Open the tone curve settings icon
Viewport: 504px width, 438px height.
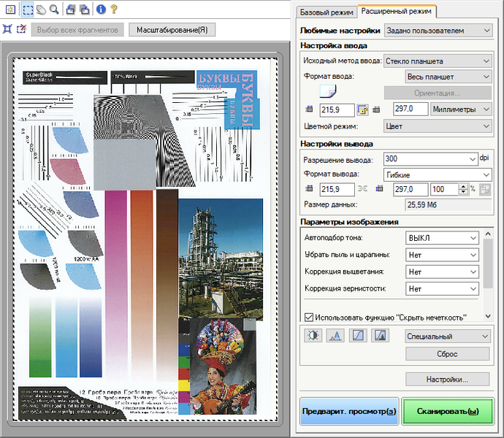[358, 336]
